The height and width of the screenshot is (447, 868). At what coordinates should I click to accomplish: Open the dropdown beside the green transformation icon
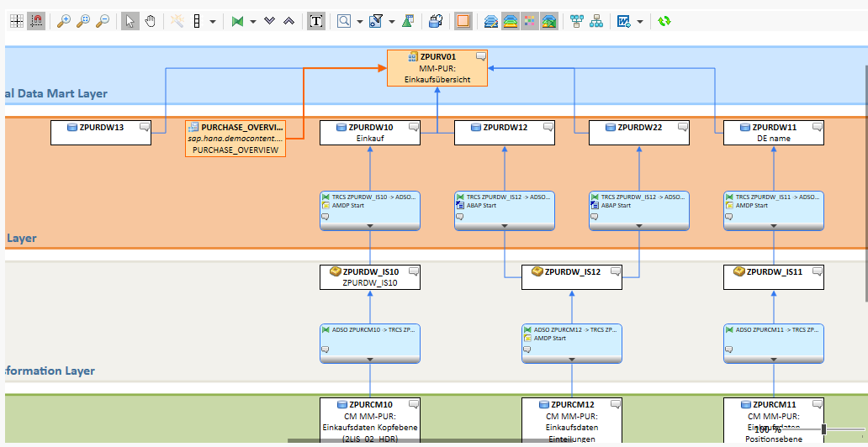252,21
